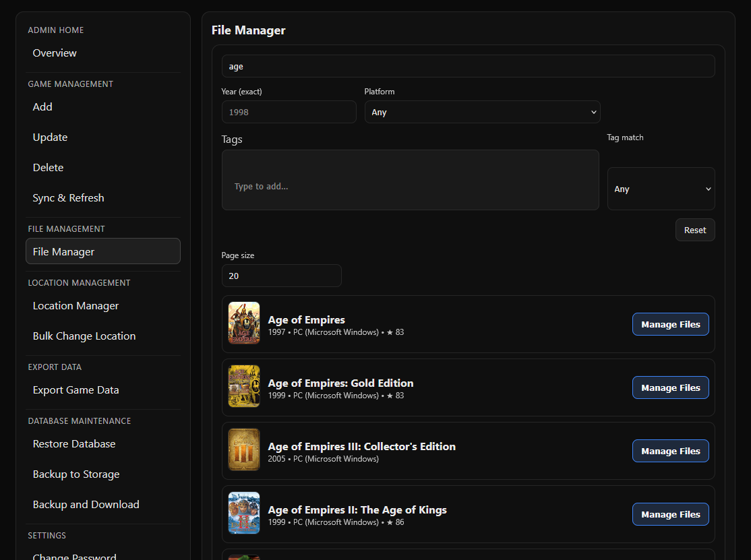Open Backup and Download page

click(x=103, y=505)
